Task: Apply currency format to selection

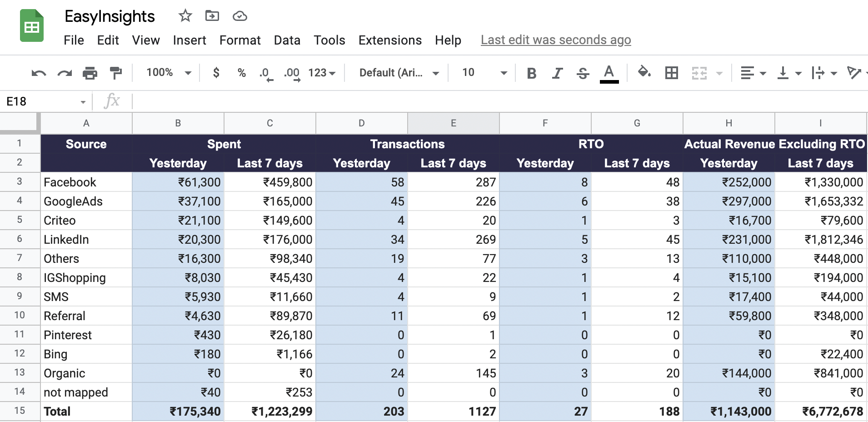Action: (216, 72)
